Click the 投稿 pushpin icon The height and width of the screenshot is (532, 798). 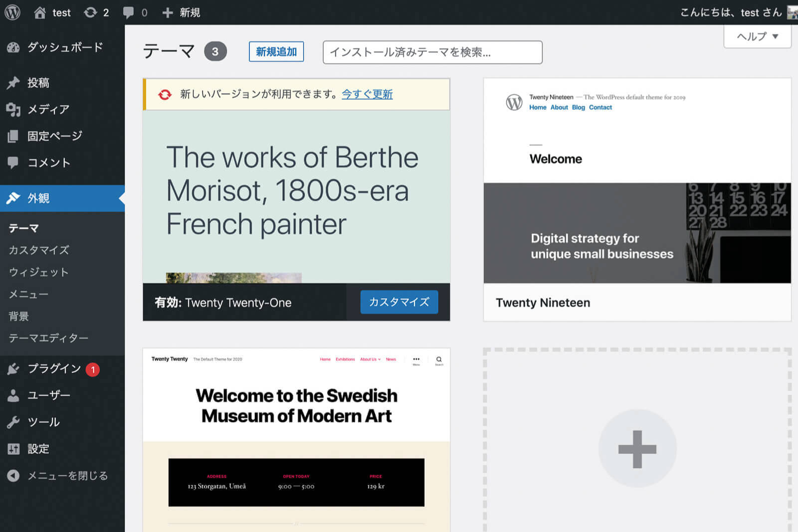13,83
